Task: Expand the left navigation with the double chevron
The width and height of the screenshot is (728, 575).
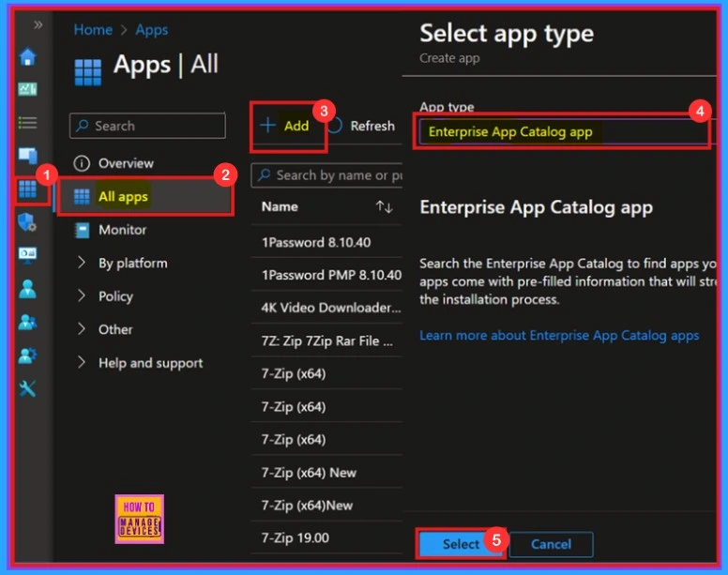Action: [x=38, y=24]
